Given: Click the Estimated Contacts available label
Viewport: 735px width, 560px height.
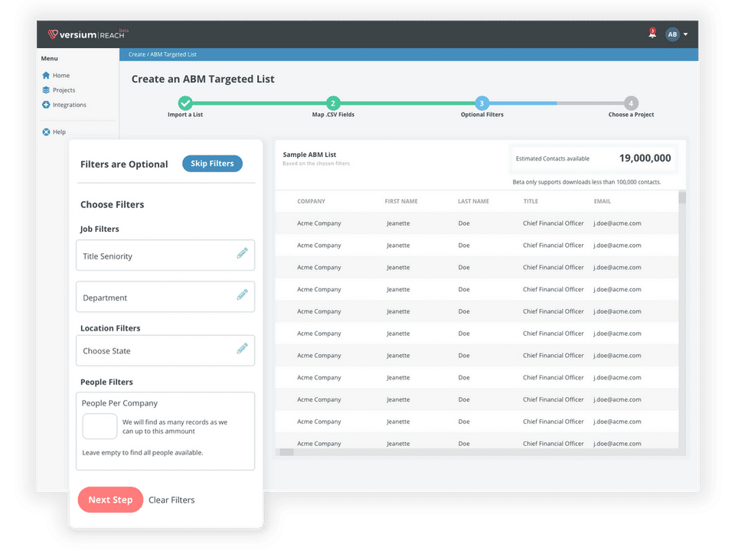Looking at the screenshot, I should (x=552, y=158).
